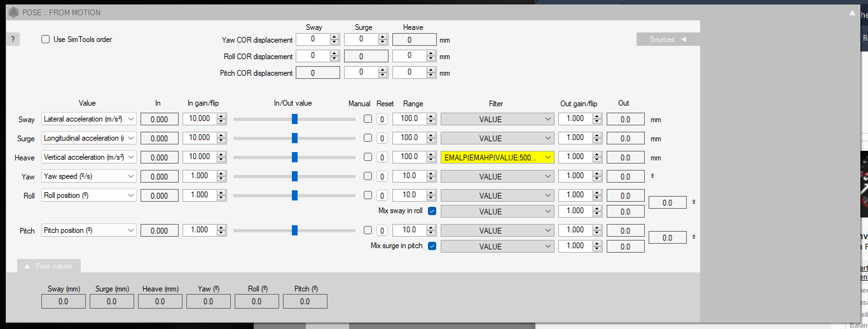Click the Pitch combined 0.0 degree output box

tap(668, 237)
